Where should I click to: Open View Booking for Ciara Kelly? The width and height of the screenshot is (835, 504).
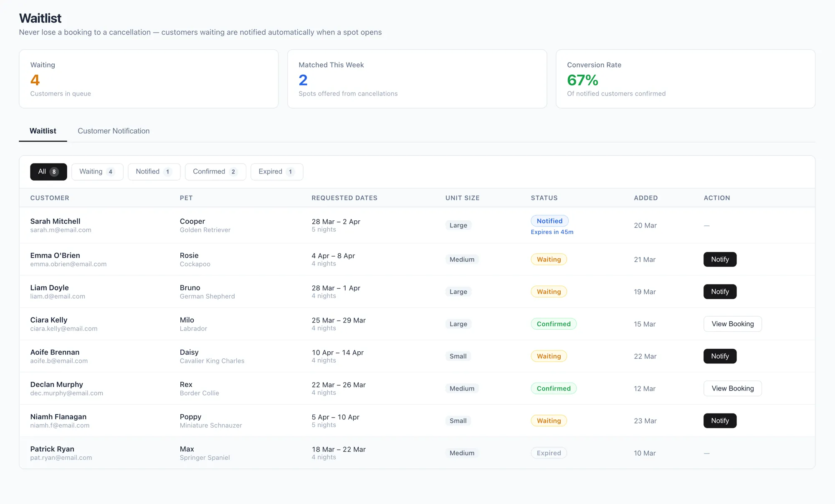click(732, 324)
